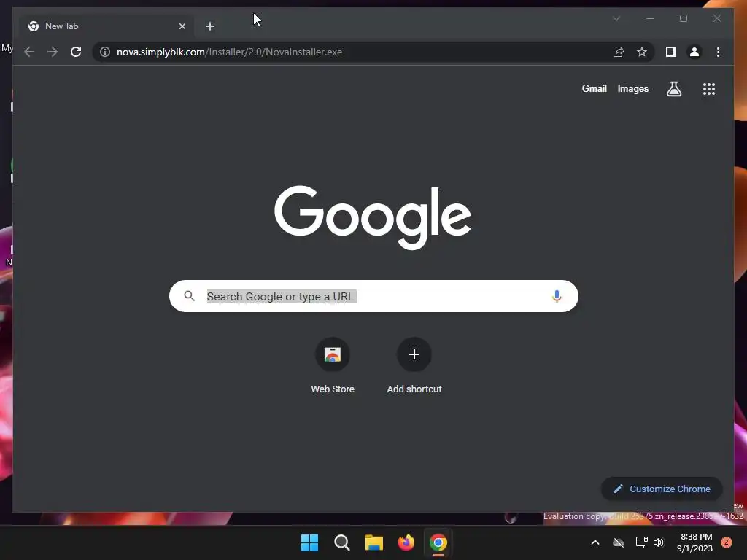The width and height of the screenshot is (747, 560).
Task: Click the Google logo
Action: coord(373,217)
